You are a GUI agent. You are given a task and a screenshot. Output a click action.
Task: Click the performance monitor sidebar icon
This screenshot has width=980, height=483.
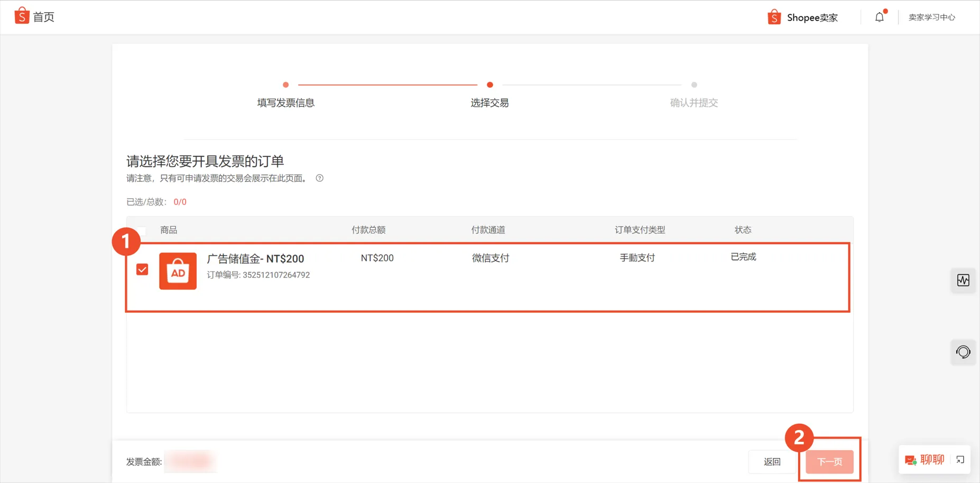click(x=963, y=281)
